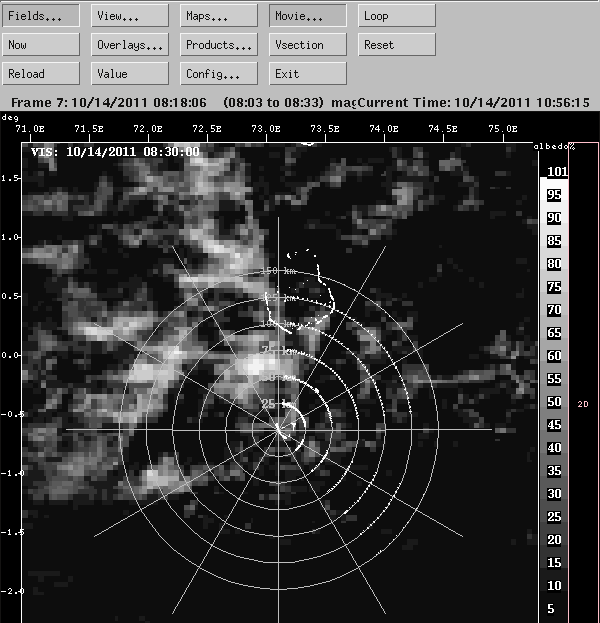The image size is (600, 623).
Task: Click the 1.5 latitude tick label
Action: (x=10, y=178)
